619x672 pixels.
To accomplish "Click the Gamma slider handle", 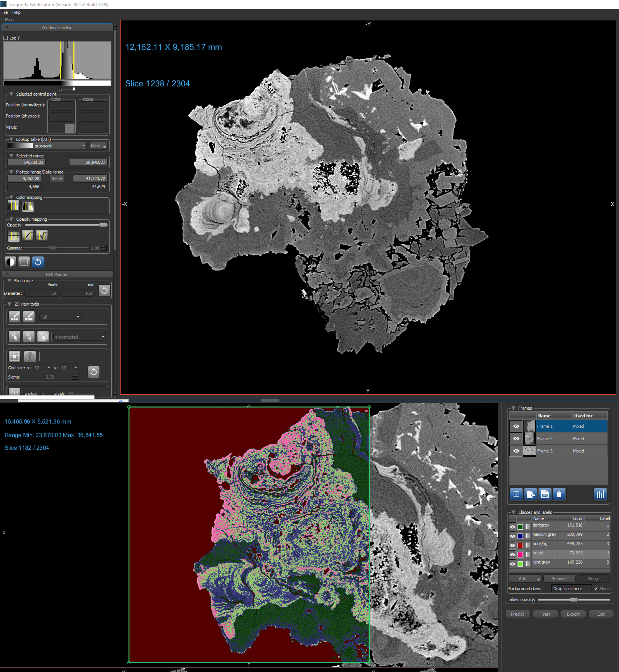I will [53, 248].
